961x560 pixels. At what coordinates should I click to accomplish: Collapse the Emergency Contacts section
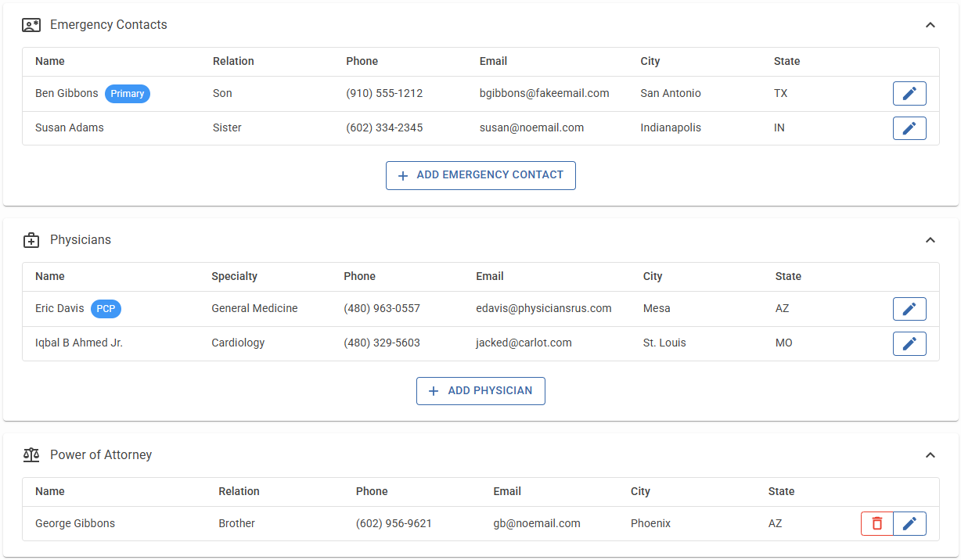930,25
